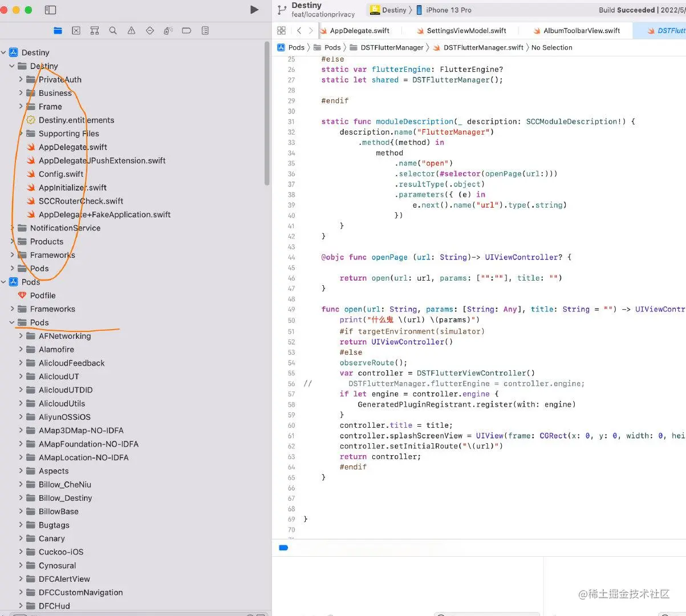Go back in editor history
Viewport: 686px width, 616px height.
(x=299, y=31)
